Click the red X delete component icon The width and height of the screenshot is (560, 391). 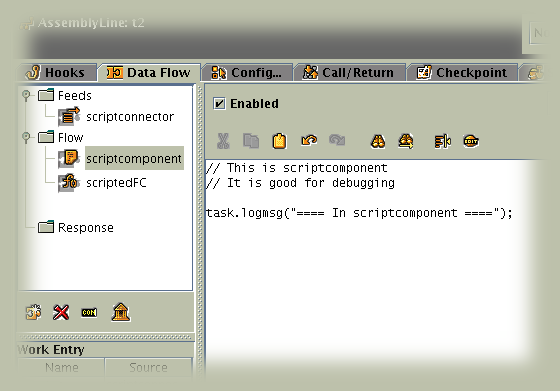(x=61, y=312)
